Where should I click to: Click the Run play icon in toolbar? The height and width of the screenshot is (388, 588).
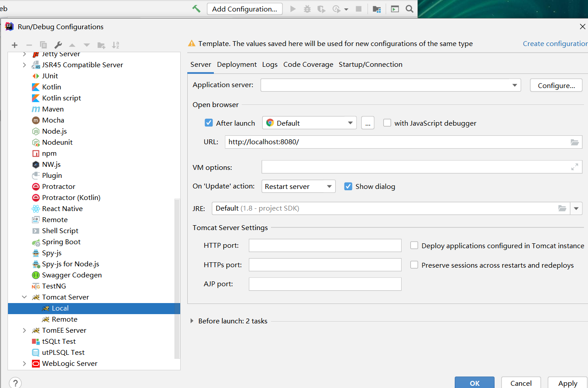[293, 9]
